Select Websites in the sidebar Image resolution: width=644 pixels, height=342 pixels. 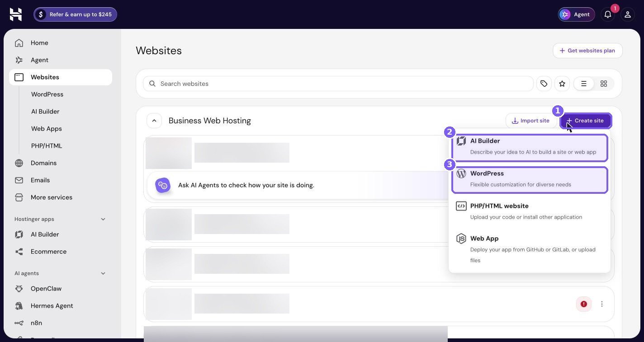(61, 77)
